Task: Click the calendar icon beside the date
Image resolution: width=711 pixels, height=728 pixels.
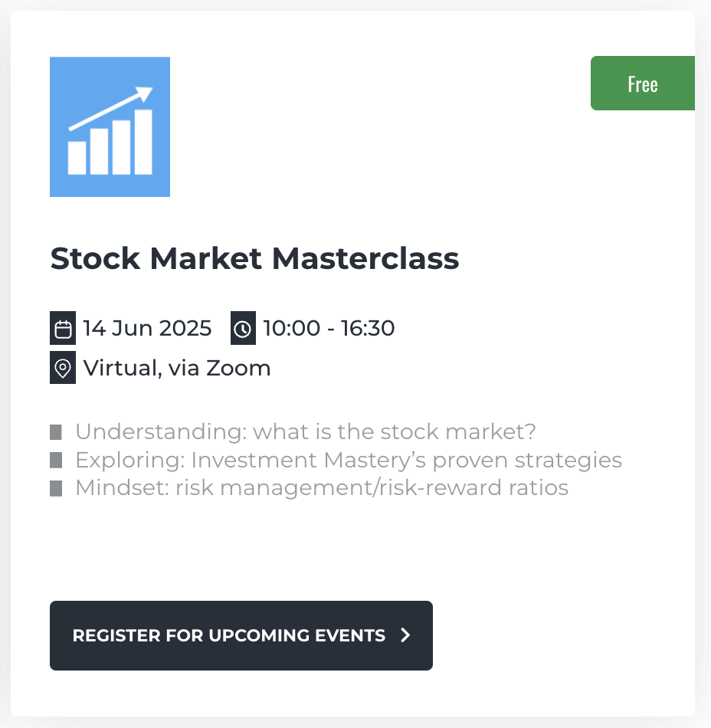Action: pos(63,328)
